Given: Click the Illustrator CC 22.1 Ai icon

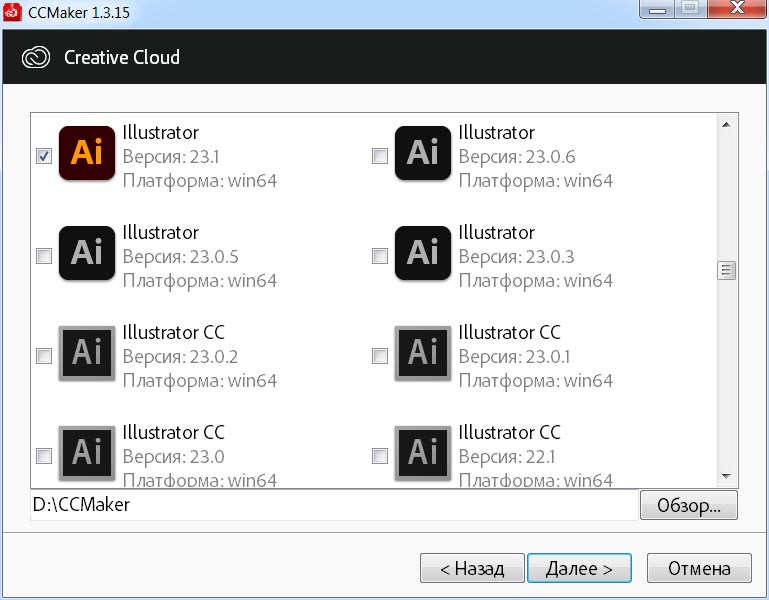Looking at the screenshot, I should (423, 453).
